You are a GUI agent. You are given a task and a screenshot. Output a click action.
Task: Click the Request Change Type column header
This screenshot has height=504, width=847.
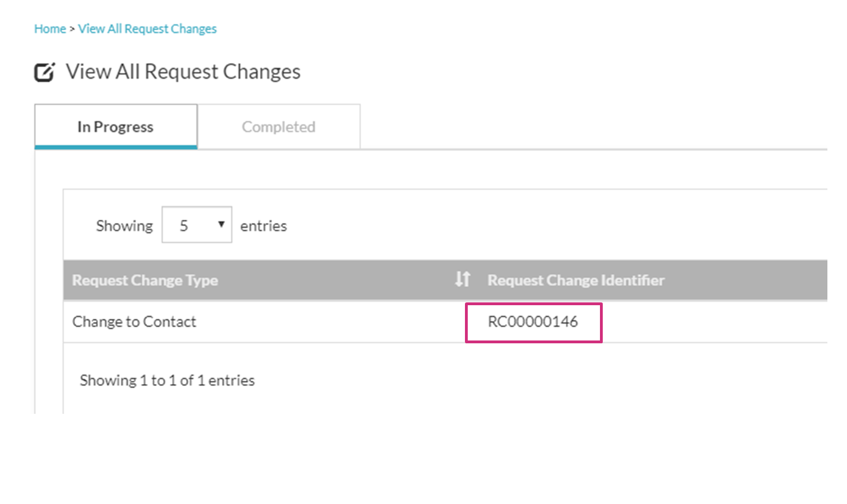point(145,280)
